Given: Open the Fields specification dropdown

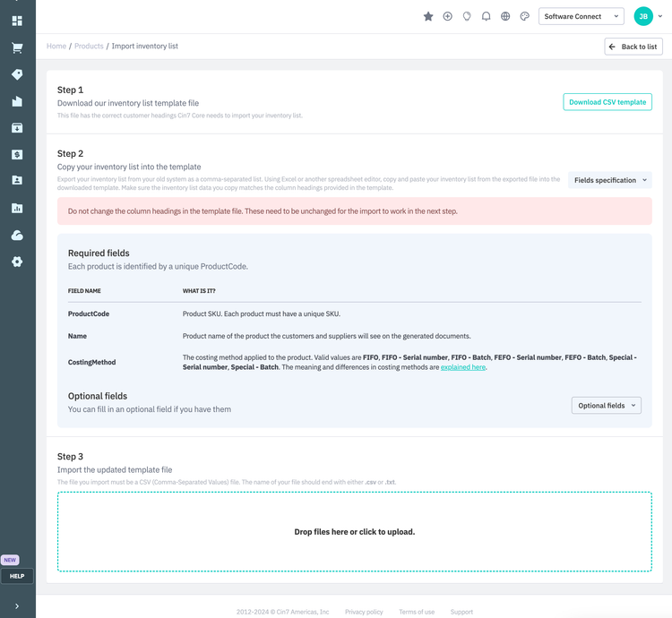Looking at the screenshot, I should point(609,180).
